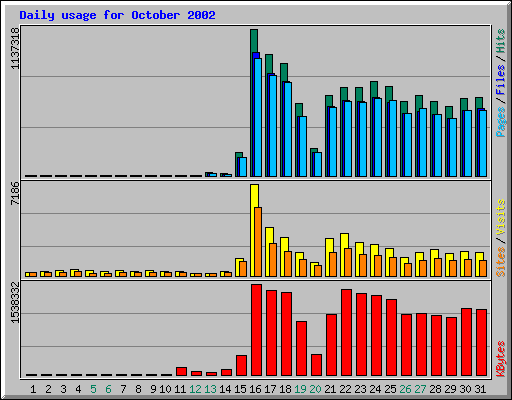The height and width of the screenshot is (400, 512).
Task: Click the yellow "Visits" legend label
Action: pos(500,217)
